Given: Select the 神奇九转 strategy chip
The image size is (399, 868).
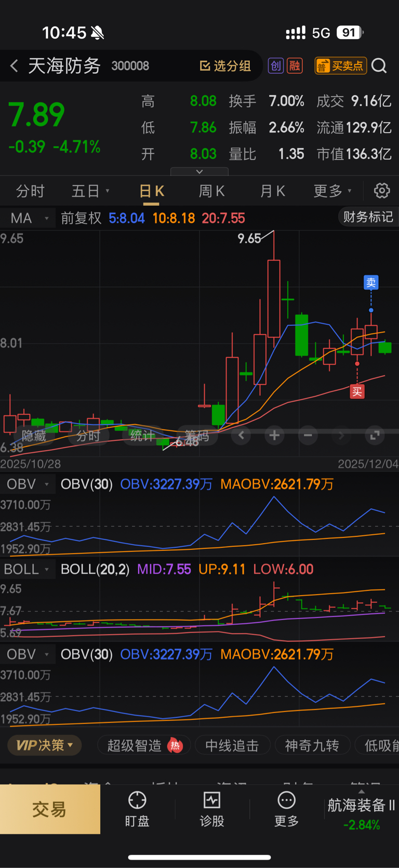Looking at the screenshot, I should [x=312, y=745].
